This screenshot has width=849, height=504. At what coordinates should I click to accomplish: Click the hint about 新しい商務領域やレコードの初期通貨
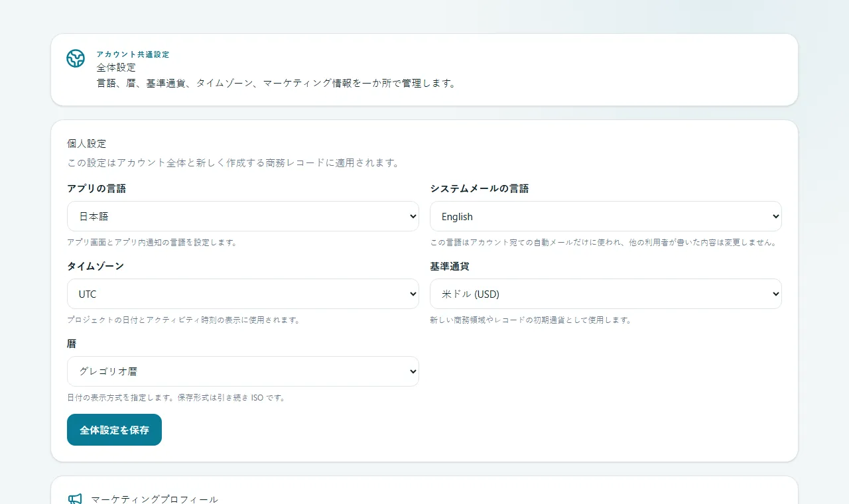tap(531, 320)
